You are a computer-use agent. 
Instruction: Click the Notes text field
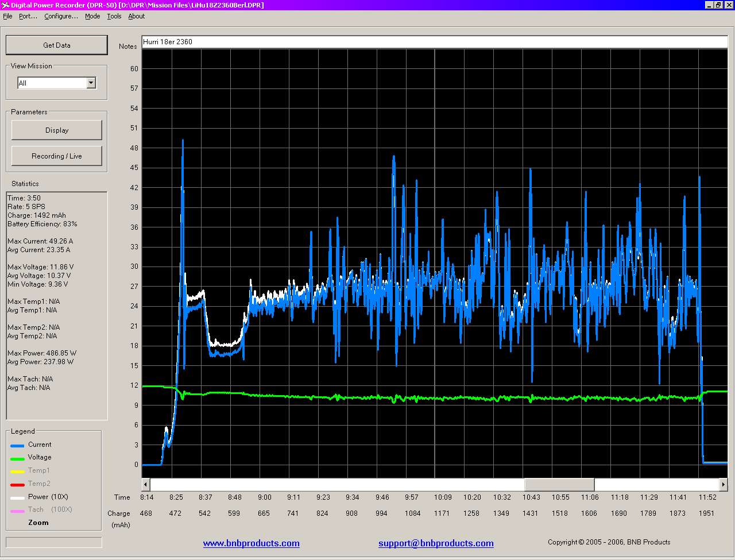(434, 42)
